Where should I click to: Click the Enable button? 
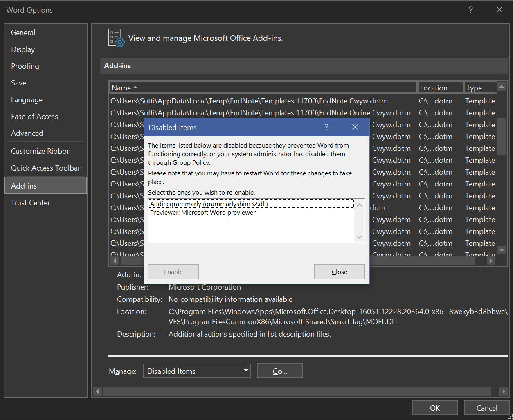tap(173, 272)
